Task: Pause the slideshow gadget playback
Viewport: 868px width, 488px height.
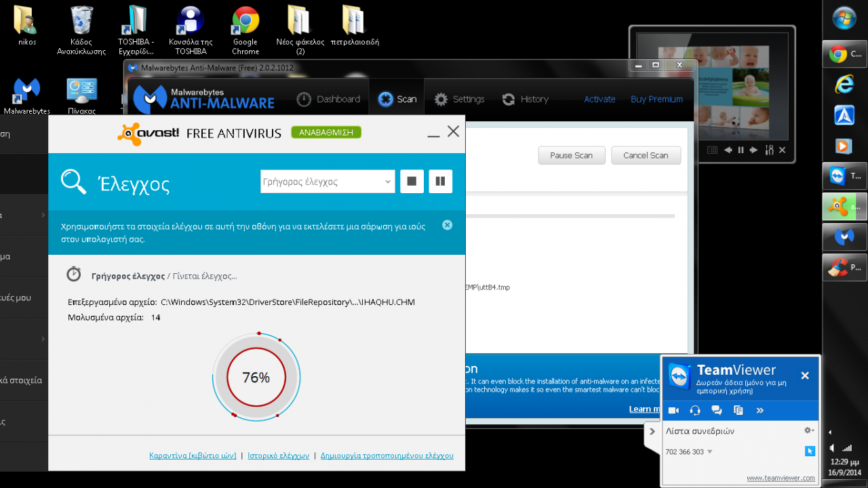Action: coord(741,150)
